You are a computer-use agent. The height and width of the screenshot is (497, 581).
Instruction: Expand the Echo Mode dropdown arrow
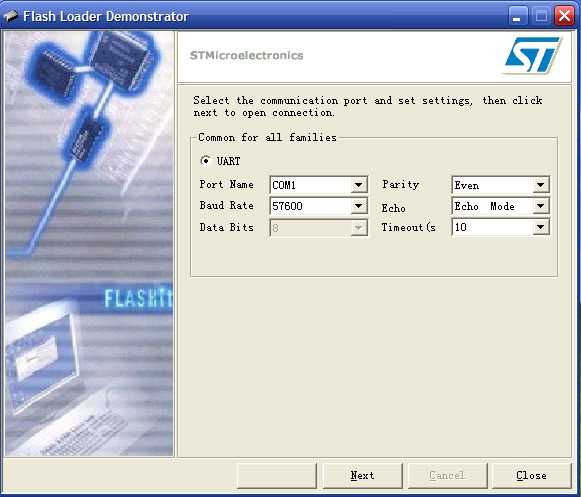(x=541, y=206)
